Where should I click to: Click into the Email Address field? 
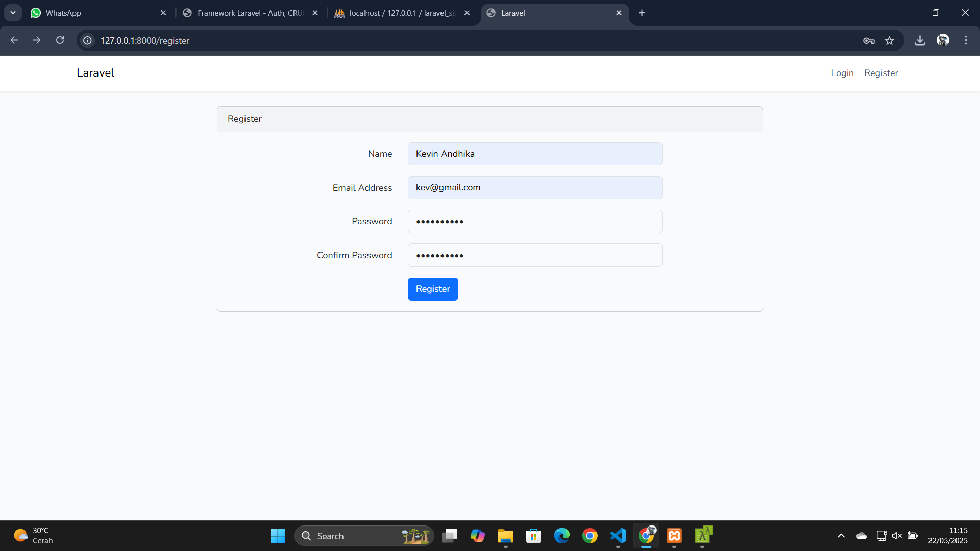(x=534, y=188)
